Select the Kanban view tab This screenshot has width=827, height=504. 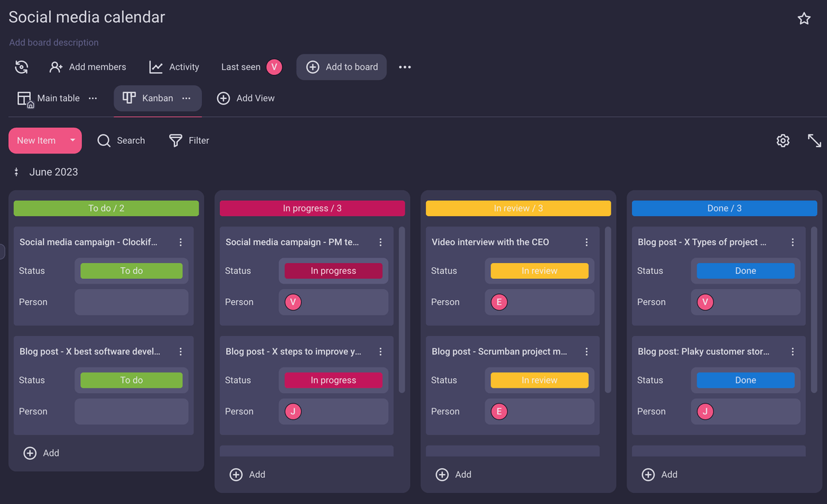pos(149,98)
